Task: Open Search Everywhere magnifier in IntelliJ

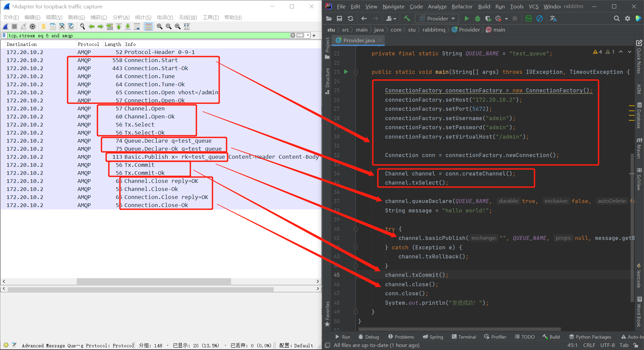Action: point(616,18)
